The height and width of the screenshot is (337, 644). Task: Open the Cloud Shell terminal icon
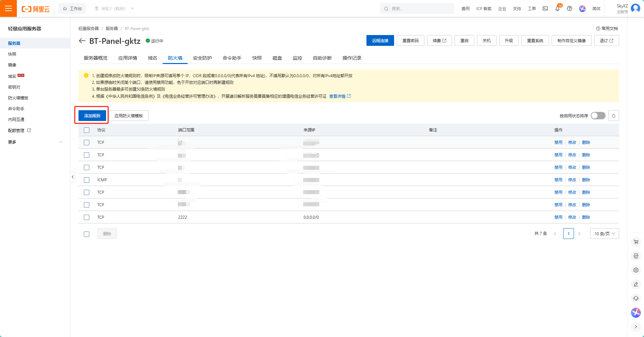click(545, 9)
